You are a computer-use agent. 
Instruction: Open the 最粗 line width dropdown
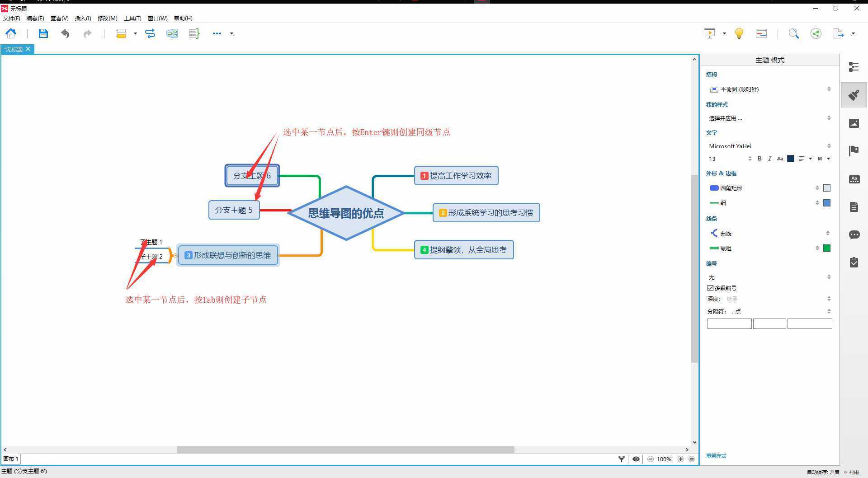click(x=764, y=248)
